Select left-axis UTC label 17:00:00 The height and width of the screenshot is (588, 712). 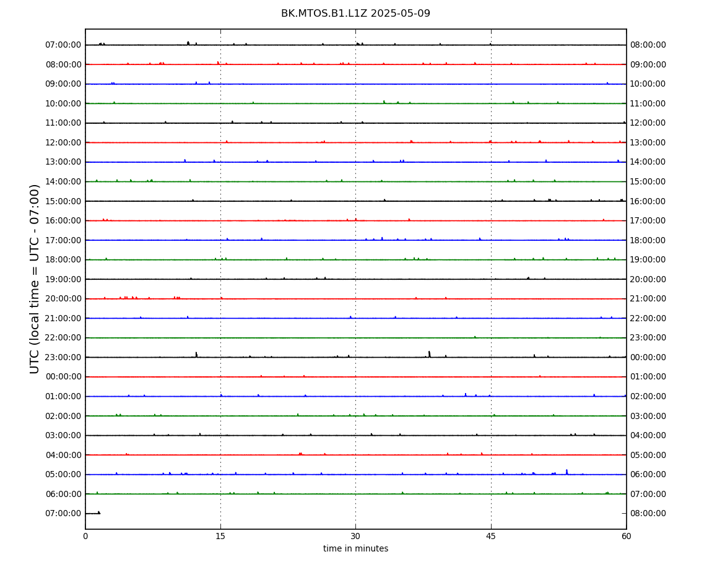(x=63, y=240)
